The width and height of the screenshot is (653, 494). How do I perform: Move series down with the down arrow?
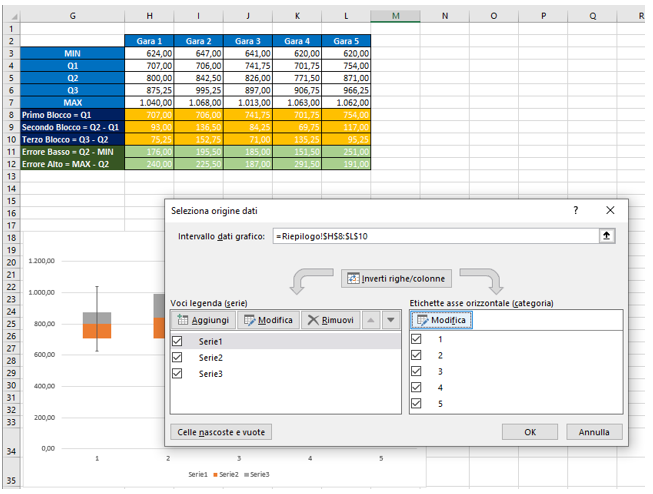tap(390, 320)
